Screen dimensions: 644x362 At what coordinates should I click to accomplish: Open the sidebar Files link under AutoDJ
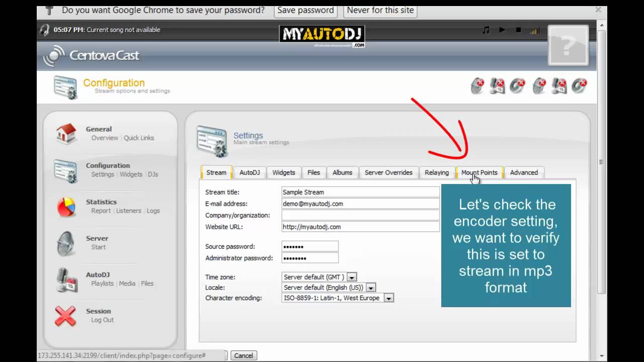pos(147,284)
